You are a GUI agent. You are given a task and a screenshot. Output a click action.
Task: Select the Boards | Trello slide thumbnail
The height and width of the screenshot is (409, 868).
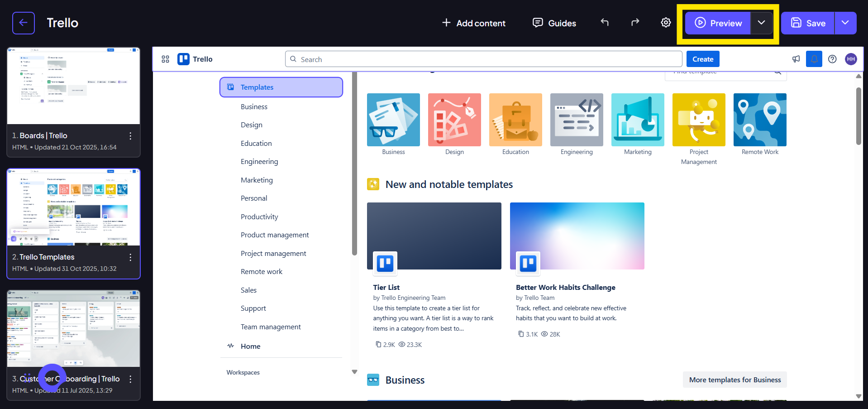click(x=73, y=86)
